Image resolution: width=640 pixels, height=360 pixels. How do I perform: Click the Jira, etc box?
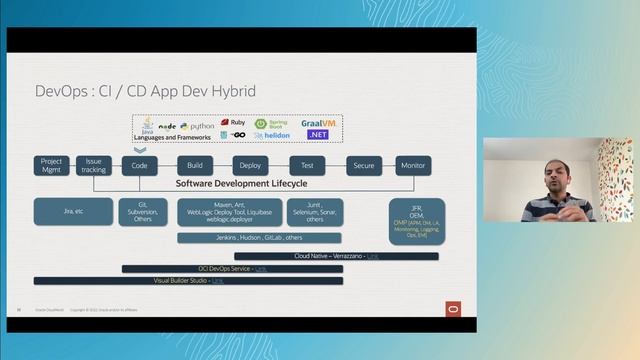click(73, 211)
